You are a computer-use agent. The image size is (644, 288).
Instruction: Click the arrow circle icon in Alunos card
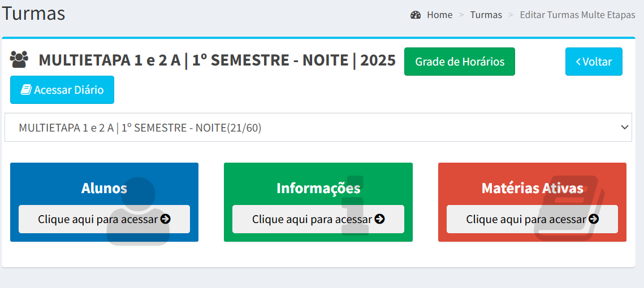pos(166,219)
